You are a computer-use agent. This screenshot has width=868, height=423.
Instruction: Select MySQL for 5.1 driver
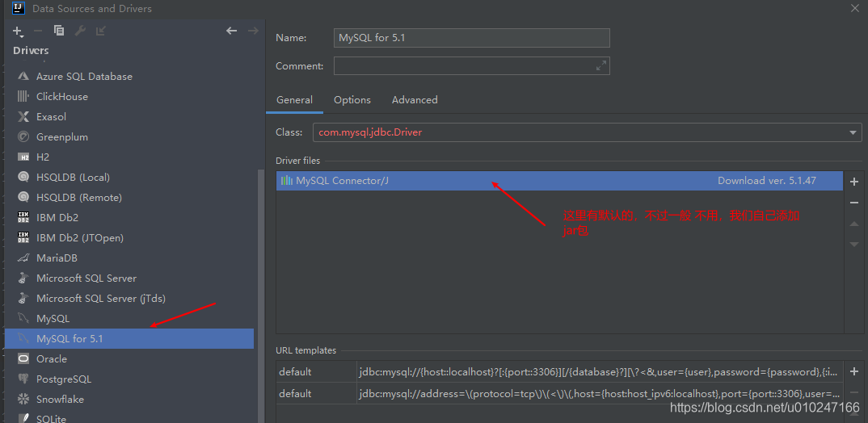[x=129, y=338]
